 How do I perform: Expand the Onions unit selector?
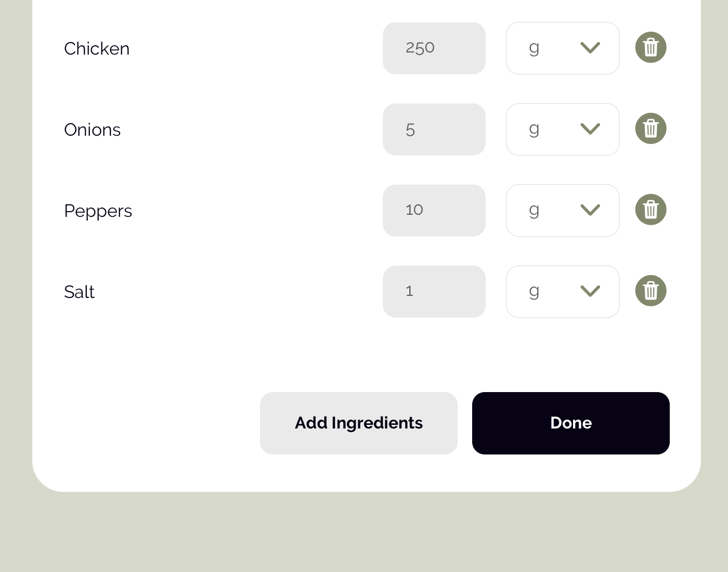(563, 129)
